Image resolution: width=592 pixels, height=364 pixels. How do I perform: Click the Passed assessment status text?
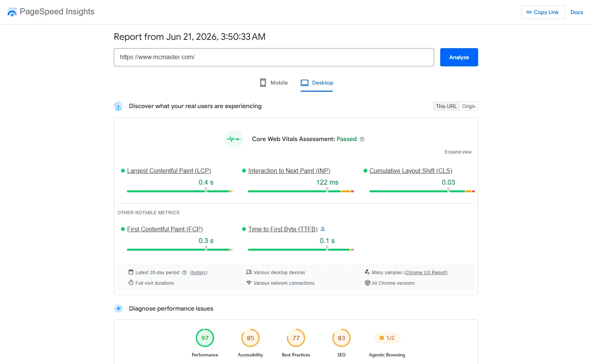coord(346,139)
